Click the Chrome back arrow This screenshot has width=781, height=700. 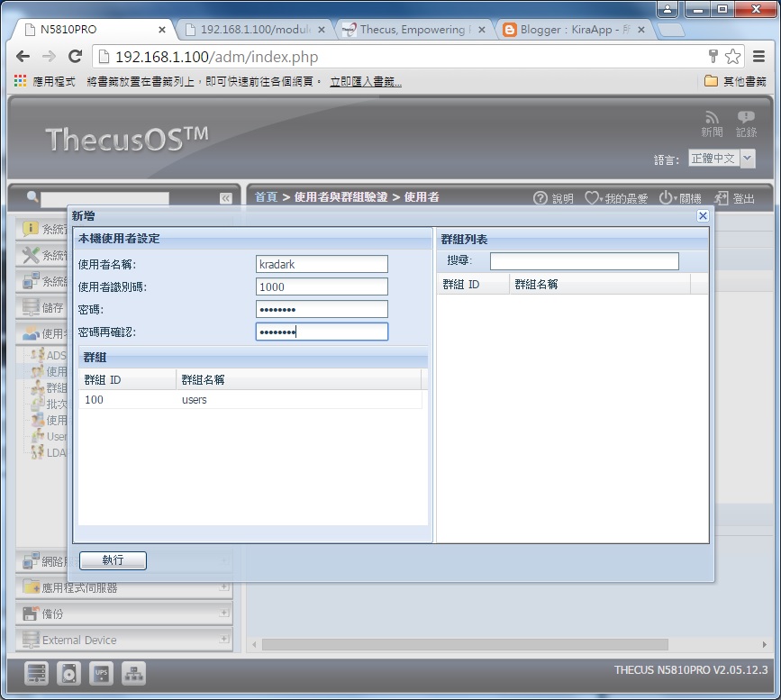pyautogui.click(x=23, y=56)
